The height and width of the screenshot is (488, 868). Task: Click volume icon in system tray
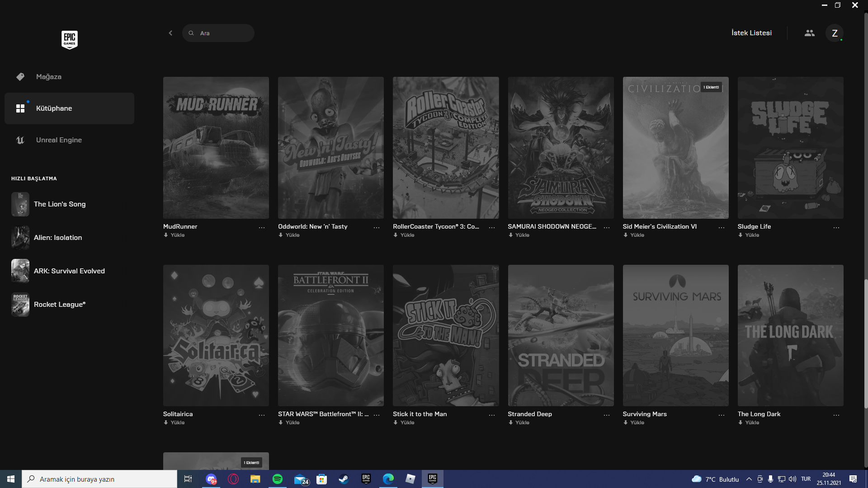tap(792, 479)
